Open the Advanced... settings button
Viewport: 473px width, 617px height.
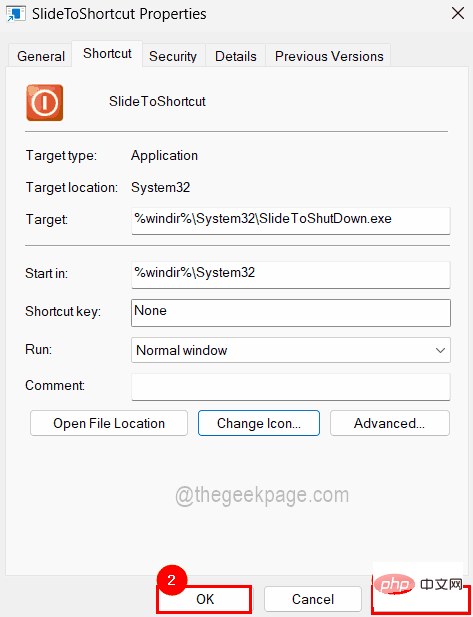(x=390, y=423)
